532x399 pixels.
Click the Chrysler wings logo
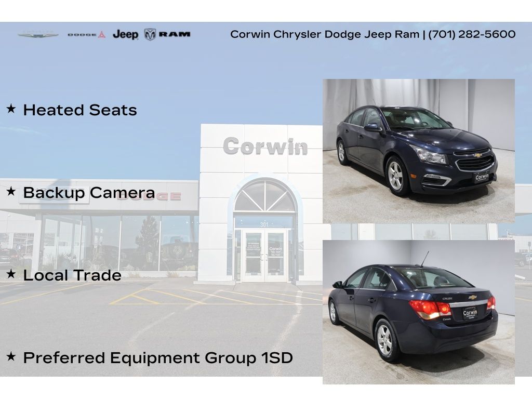coord(38,35)
